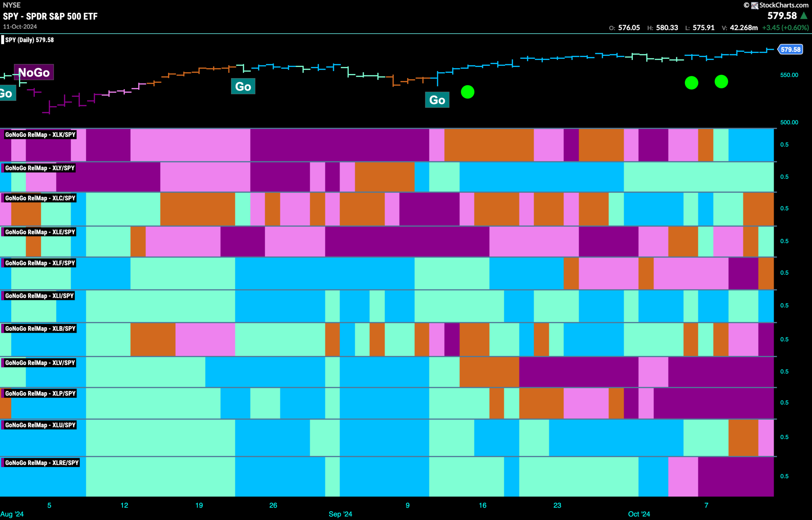Viewport: 812px width, 520px height.
Task: Click the purple NoGo signal label
Action: point(34,72)
